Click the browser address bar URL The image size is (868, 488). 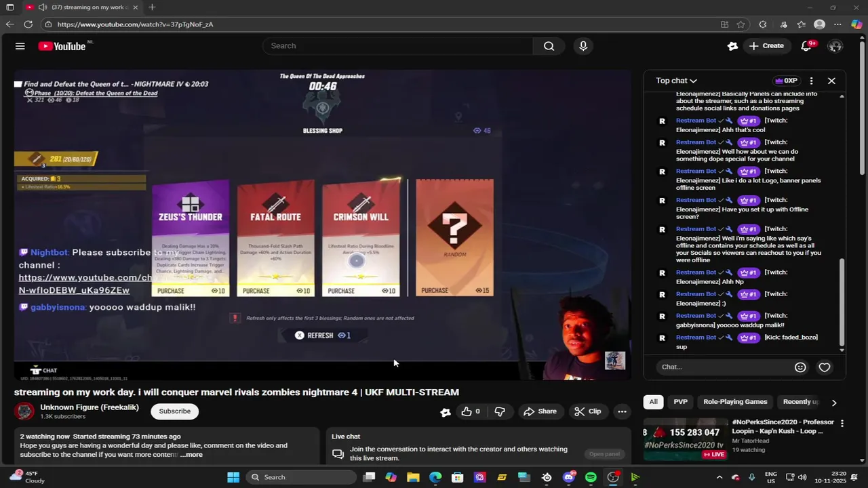pyautogui.click(x=135, y=24)
